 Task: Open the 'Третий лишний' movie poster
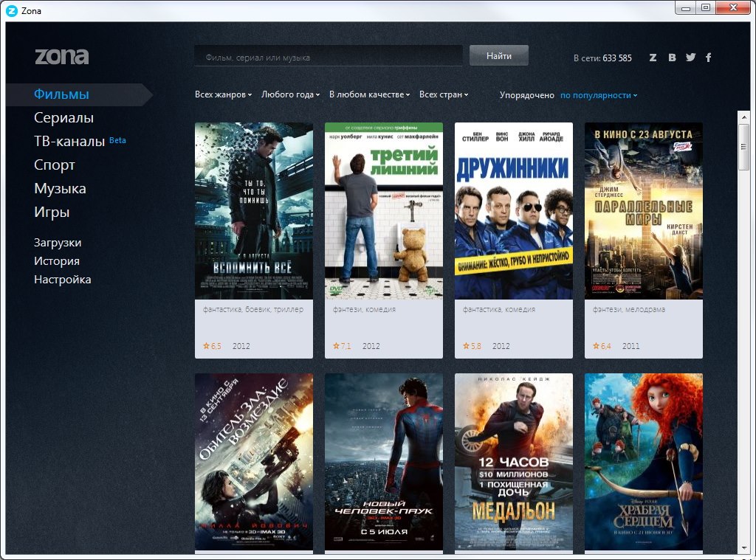384,210
